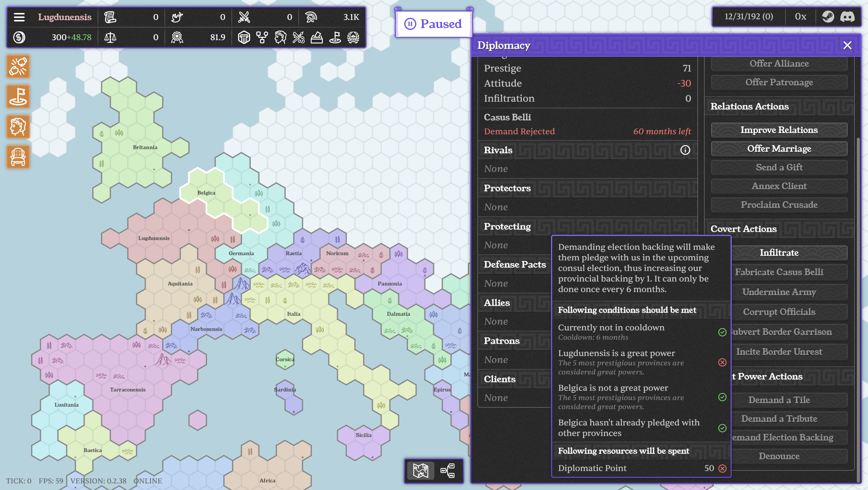Open the technology tree nodes icon
The height and width of the screenshot is (490, 868).
(262, 37)
